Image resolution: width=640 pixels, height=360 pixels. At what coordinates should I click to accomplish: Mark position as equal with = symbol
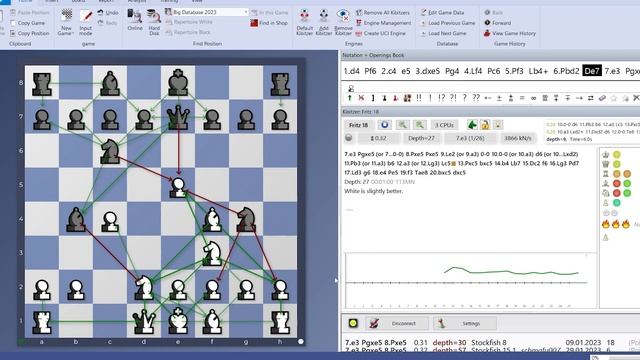point(522,98)
